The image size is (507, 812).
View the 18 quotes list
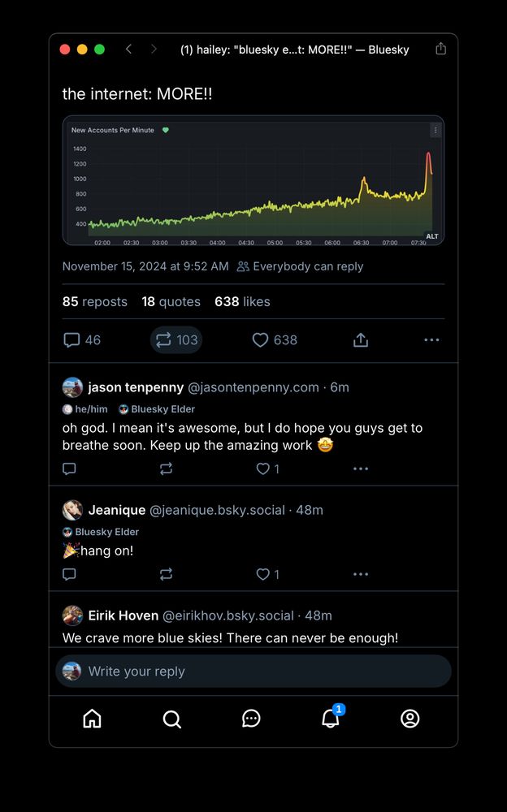click(x=171, y=301)
